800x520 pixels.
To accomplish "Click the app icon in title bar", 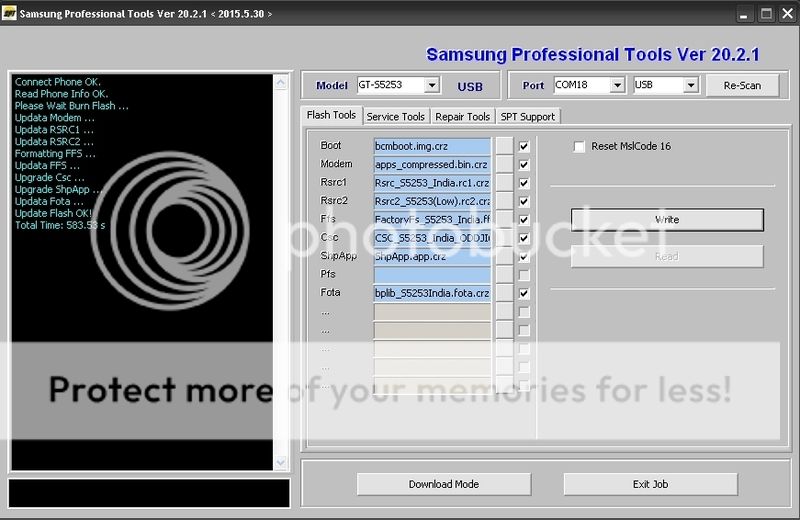I will (9, 13).
